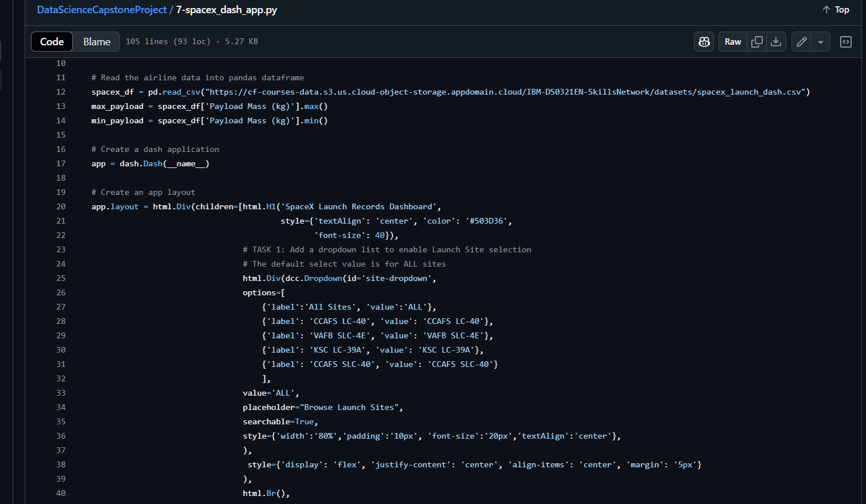The width and height of the screenshot is (866, 504).
Task: Select line number 33
Action: (61, 393)
